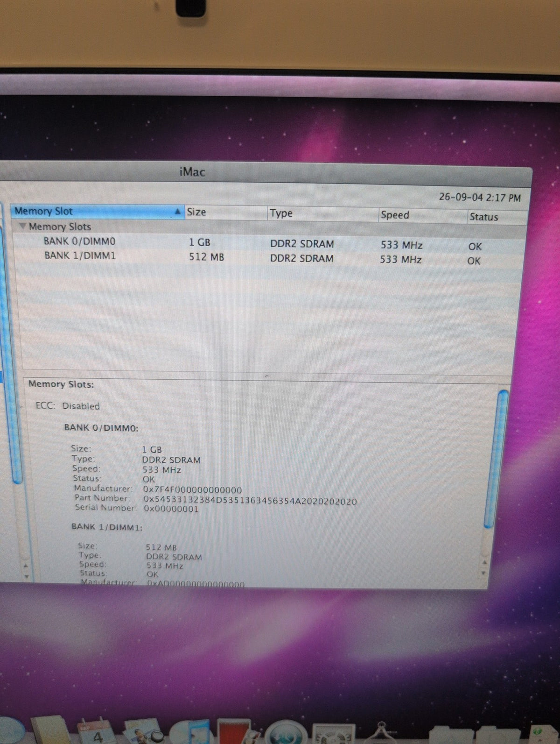Click the sidebar scroll down arrow
This screenshot has height=744, width=560.
26,576
